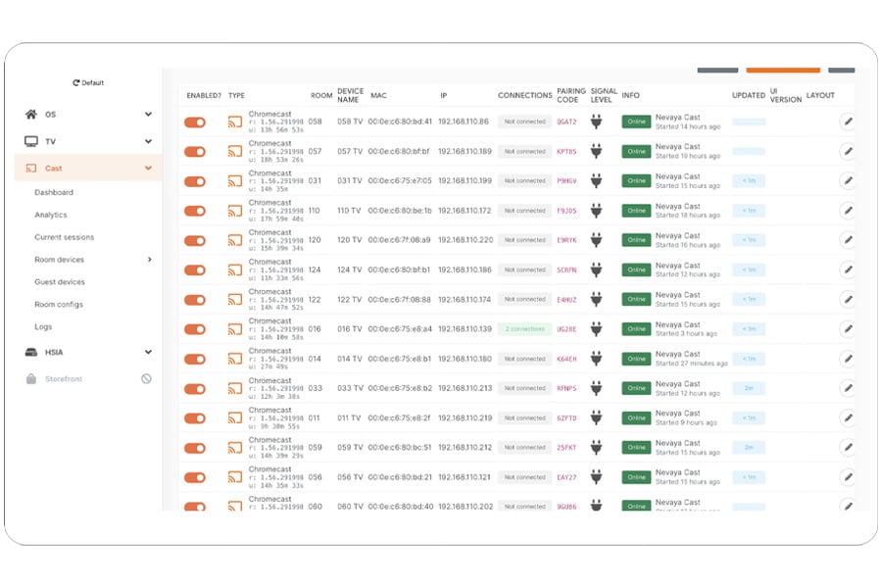The image size is (882, 588).
Task: Disable the enabled toggle for room 058
Action: tap(195, 122)
